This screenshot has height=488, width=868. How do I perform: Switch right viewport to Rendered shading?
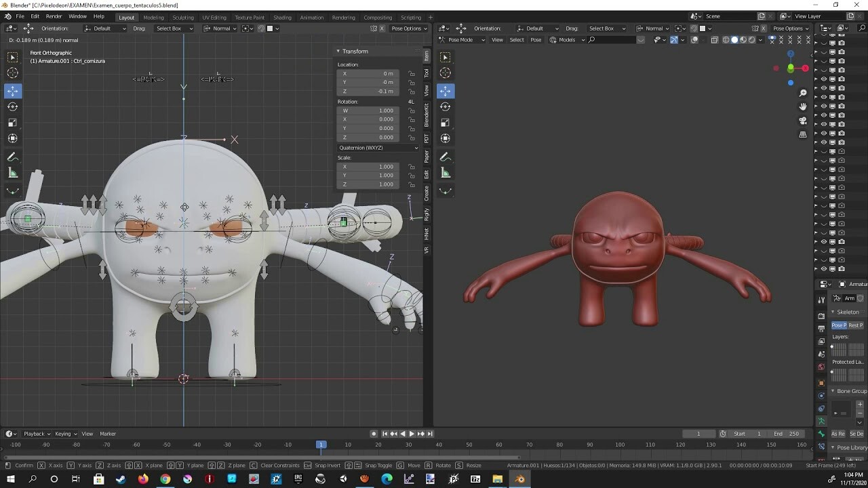tap(751, 39)
